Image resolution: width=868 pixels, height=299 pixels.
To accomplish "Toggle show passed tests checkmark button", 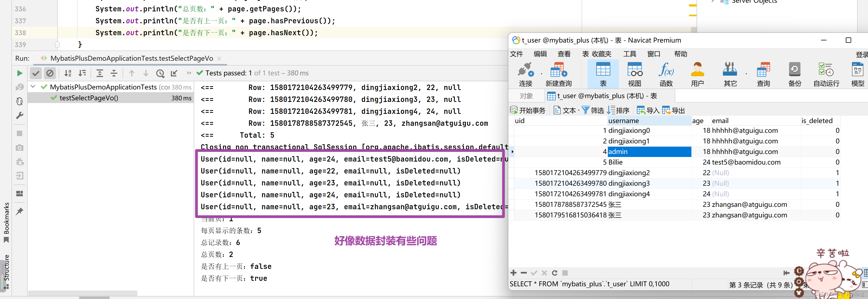I will click(36, 73).
